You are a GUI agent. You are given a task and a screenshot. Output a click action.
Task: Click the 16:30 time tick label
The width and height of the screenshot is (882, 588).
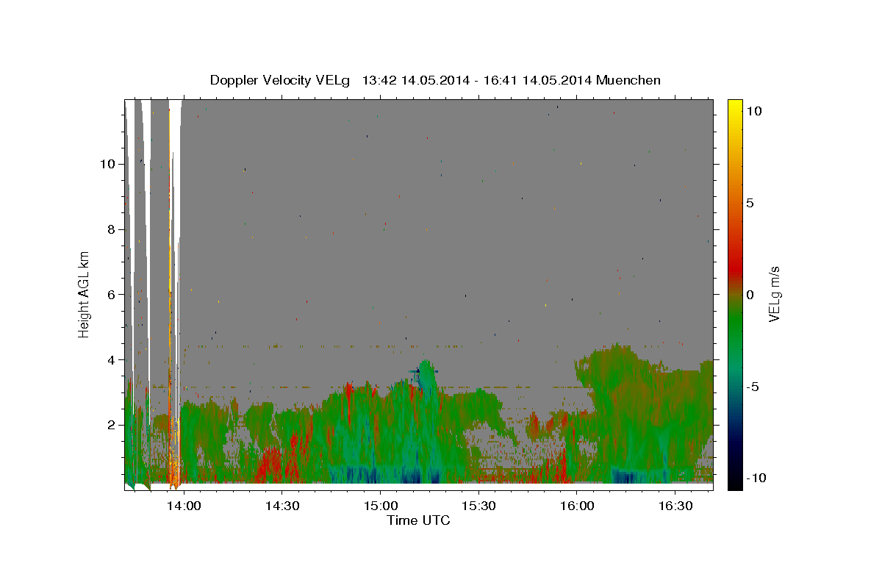click(x=675, y=506)
